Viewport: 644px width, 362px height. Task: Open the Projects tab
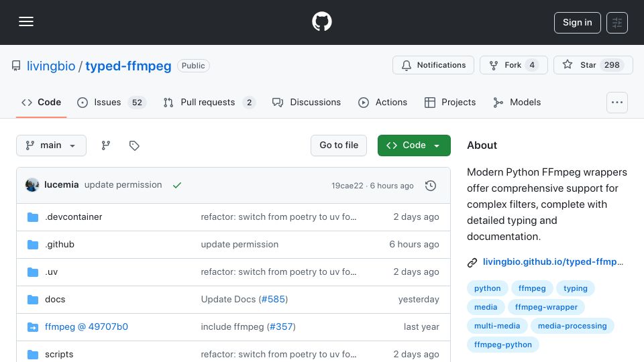450,102
